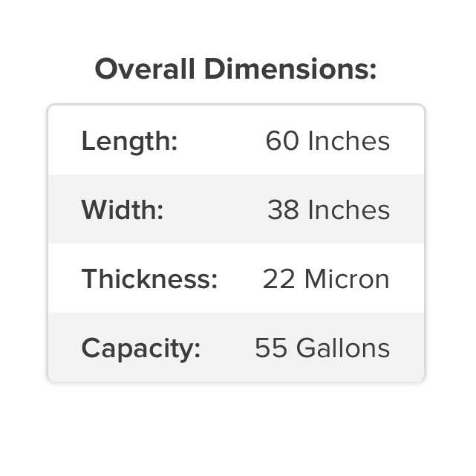476x476 pixels.
Task: Click the word "Overall" in the heading
Action: (146, 70)
